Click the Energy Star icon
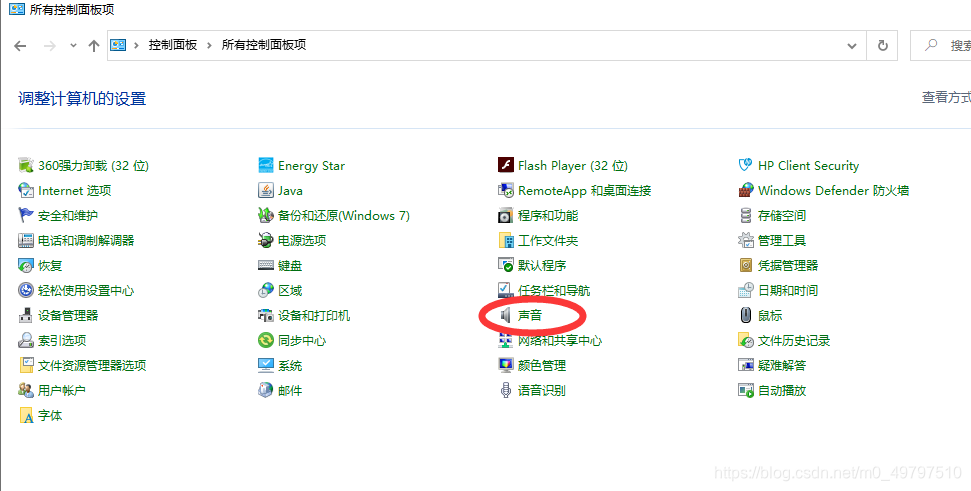This screenshot has width=971, height=491. [x=266, y=165]
